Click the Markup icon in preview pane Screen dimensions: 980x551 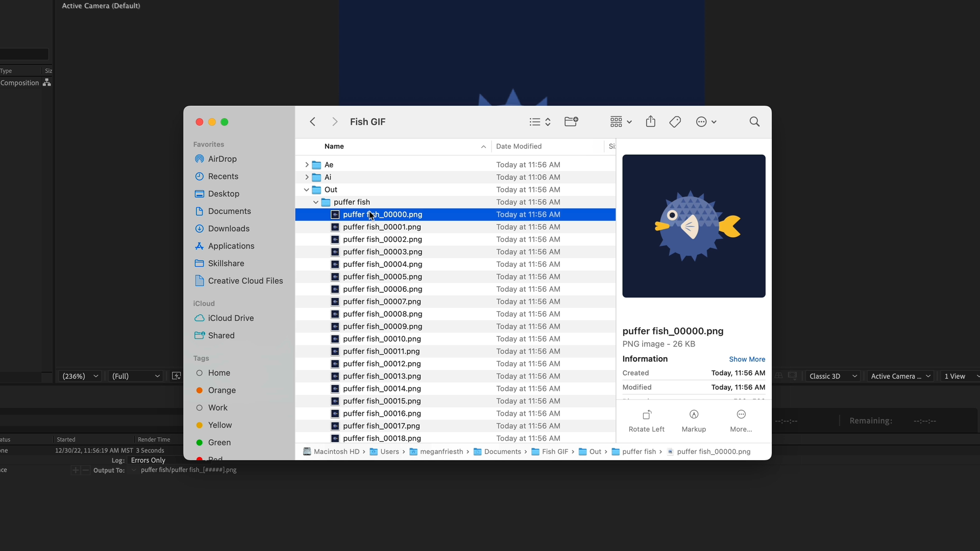(694, 415)
